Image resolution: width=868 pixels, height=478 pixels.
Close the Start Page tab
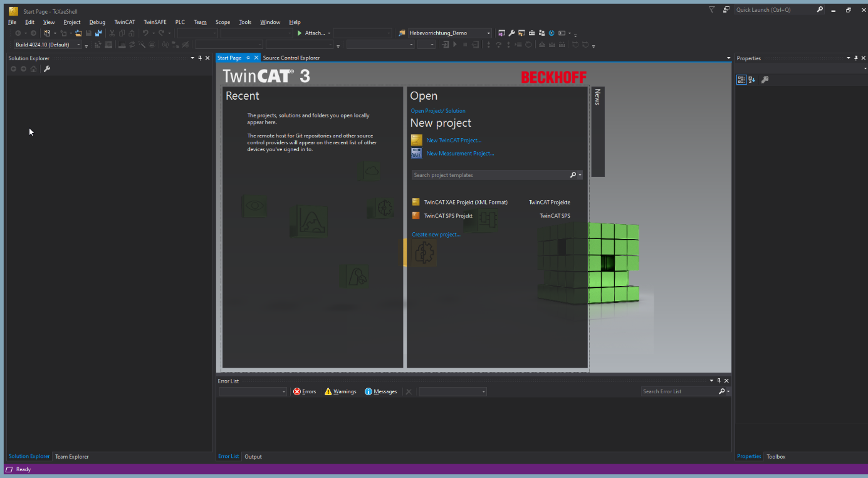pyautogui.click(x=256, y=58)
